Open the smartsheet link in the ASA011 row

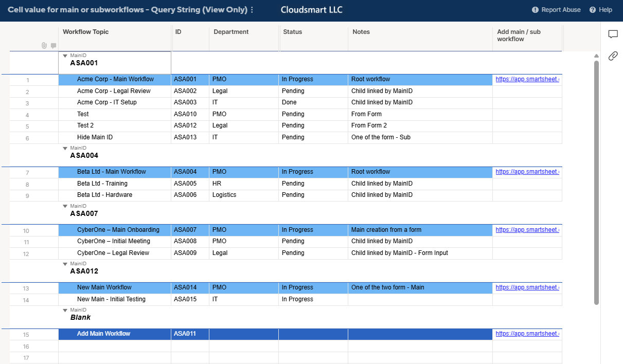527,334
